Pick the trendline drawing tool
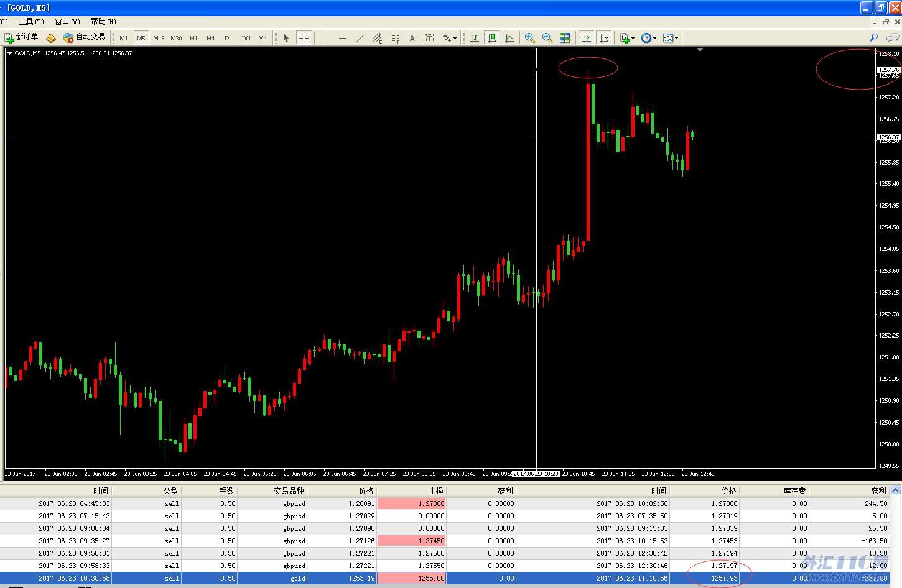Viewport: 902px width, 588px height. (x=360, y=38)
